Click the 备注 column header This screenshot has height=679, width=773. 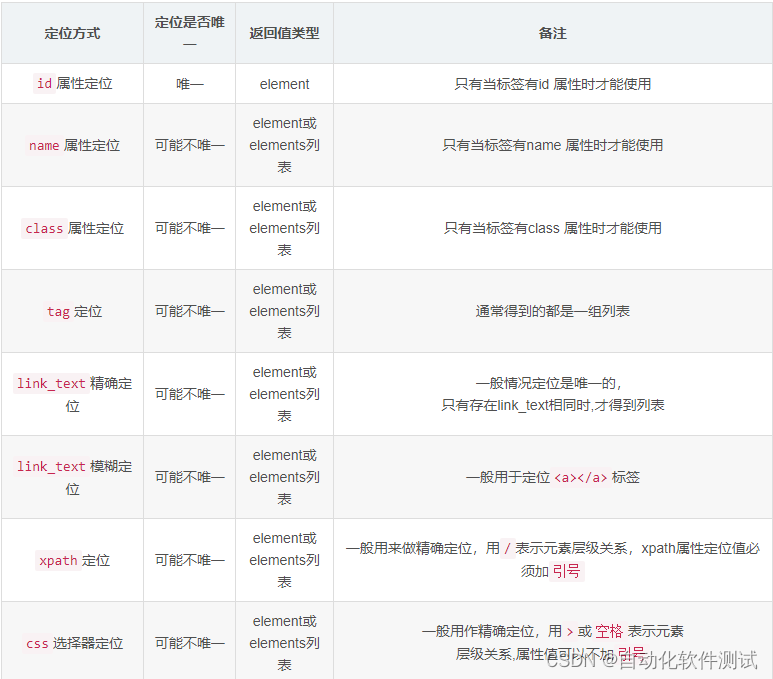click(x=552, y=33)
